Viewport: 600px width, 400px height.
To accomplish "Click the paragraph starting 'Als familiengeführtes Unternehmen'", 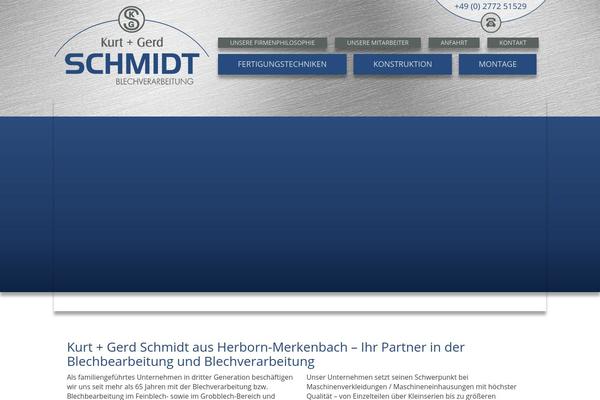I will point(180,387).
